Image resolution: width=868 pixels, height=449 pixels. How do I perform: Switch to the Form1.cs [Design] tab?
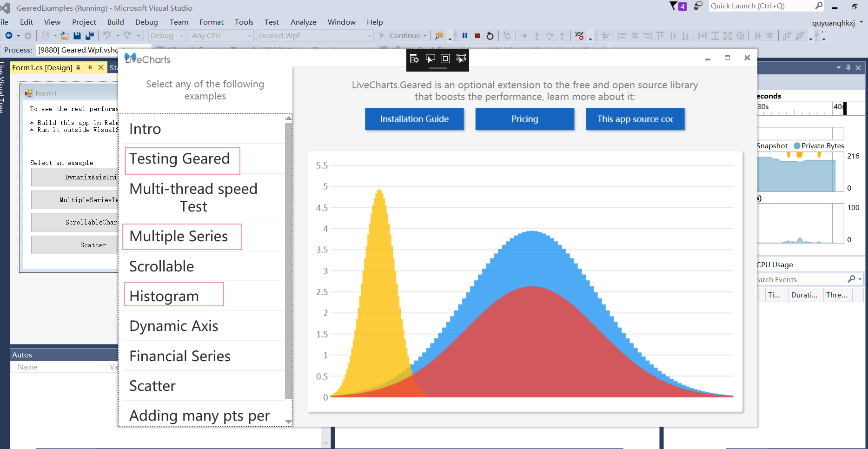[43, 67]
